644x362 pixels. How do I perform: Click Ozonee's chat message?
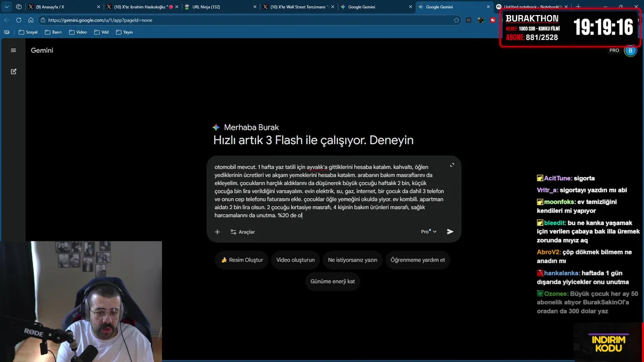point(587,302)
